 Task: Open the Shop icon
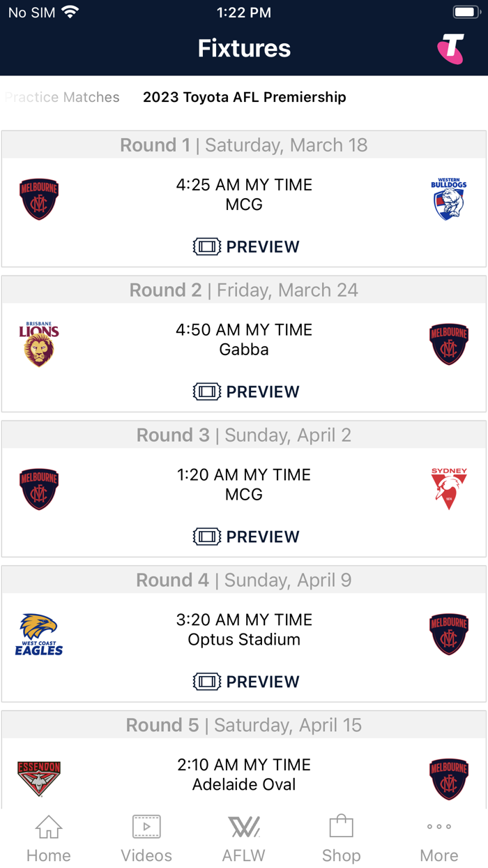click(x=341, y=828)
